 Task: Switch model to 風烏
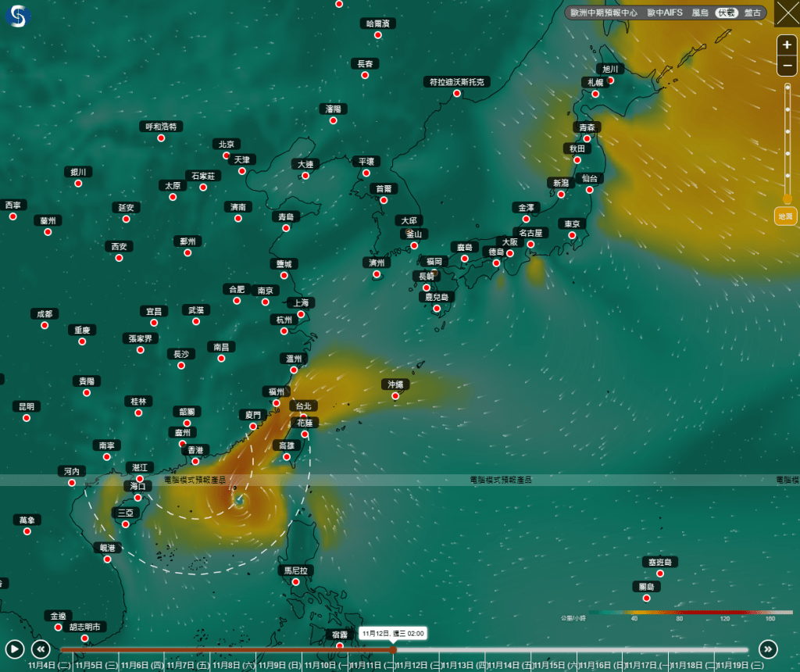[701, 13]
